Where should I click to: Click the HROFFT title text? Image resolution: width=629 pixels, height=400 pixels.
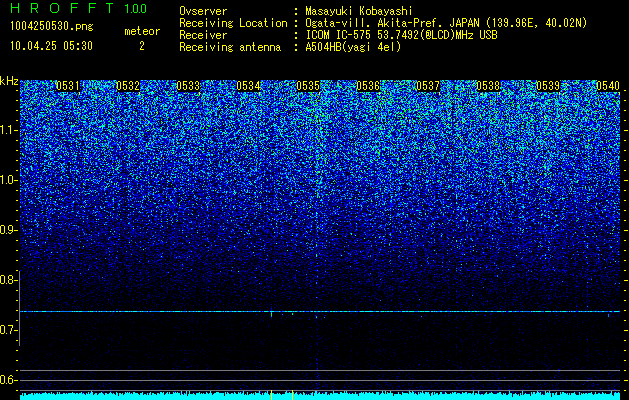[62, 8]
